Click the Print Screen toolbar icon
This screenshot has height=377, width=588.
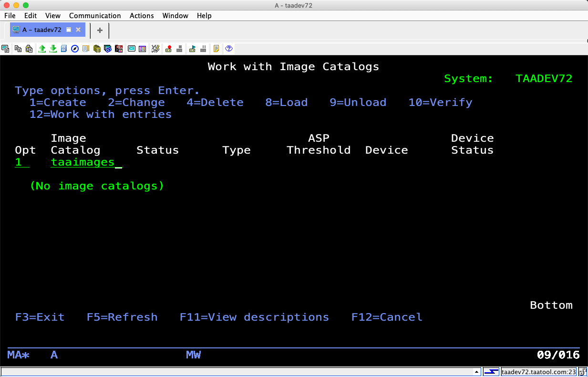(6, 49)
